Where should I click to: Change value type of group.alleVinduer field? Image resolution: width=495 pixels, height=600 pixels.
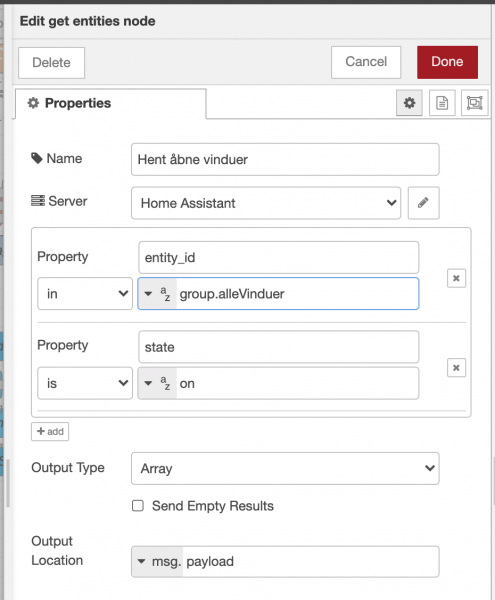[157, 294]
